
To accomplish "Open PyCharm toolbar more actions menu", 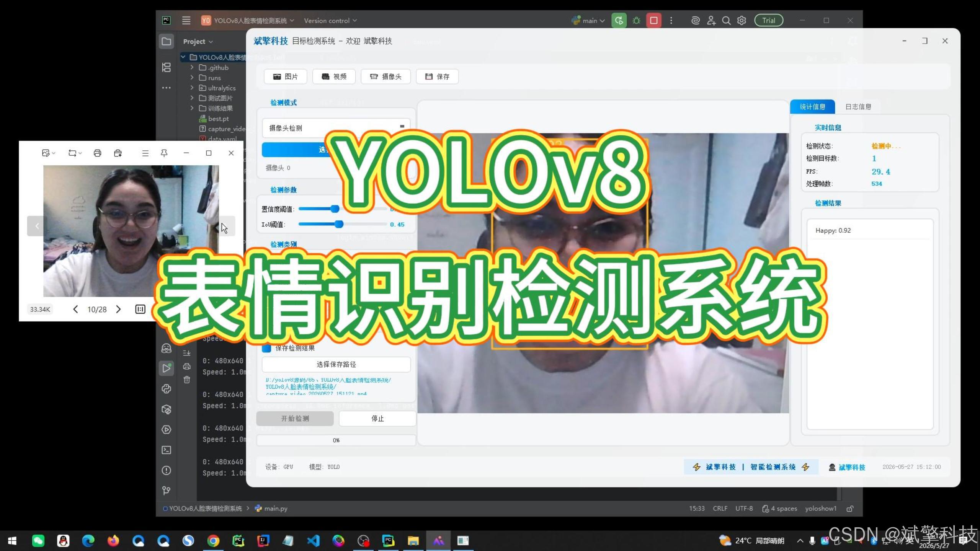I will pos(671,21).
